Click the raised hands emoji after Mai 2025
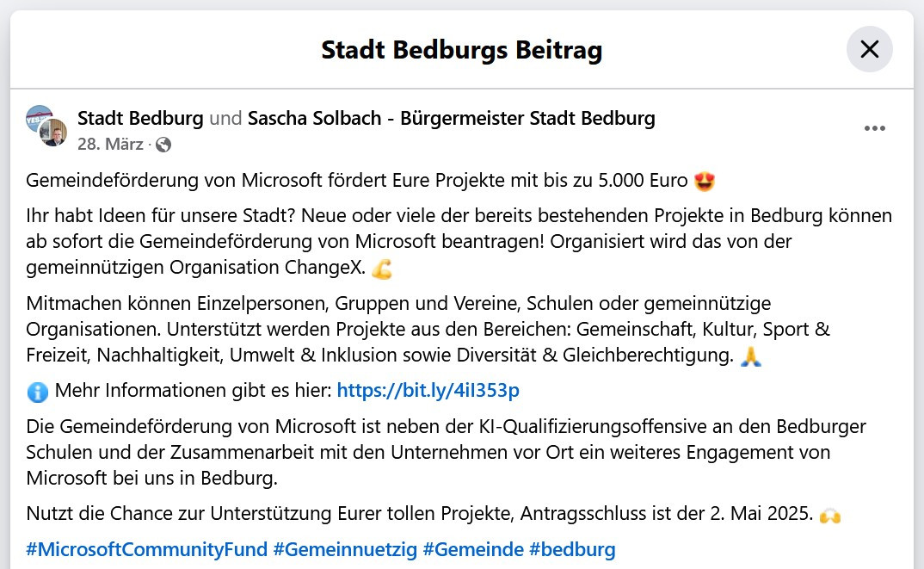The image size is (924, 569). click(x=830, y=516)
